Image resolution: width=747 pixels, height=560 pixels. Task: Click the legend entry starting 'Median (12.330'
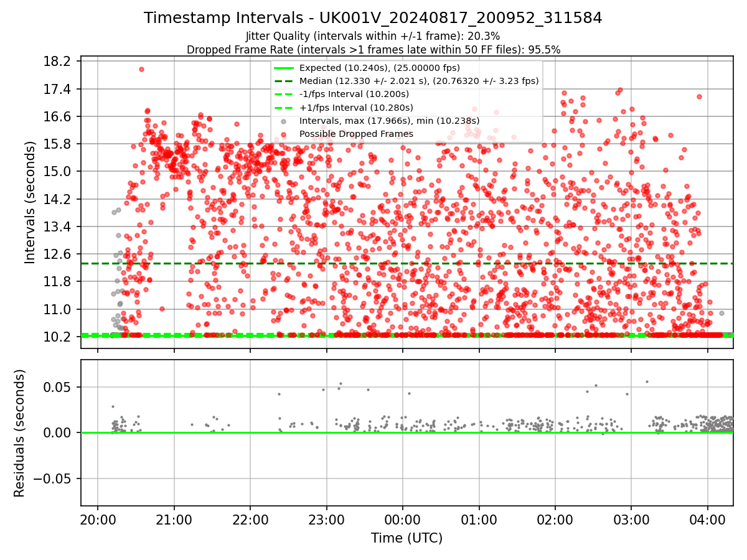(x=419, y=81)
